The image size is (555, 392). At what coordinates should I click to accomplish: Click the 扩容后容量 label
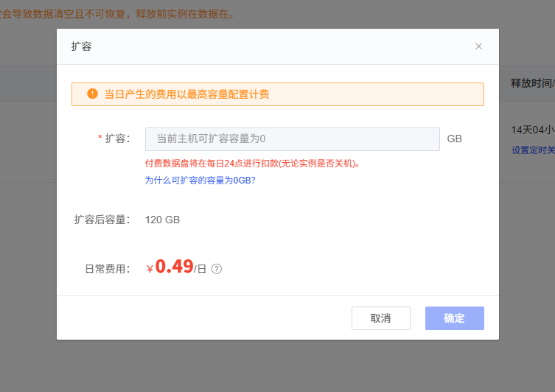[x=102, y=220]
